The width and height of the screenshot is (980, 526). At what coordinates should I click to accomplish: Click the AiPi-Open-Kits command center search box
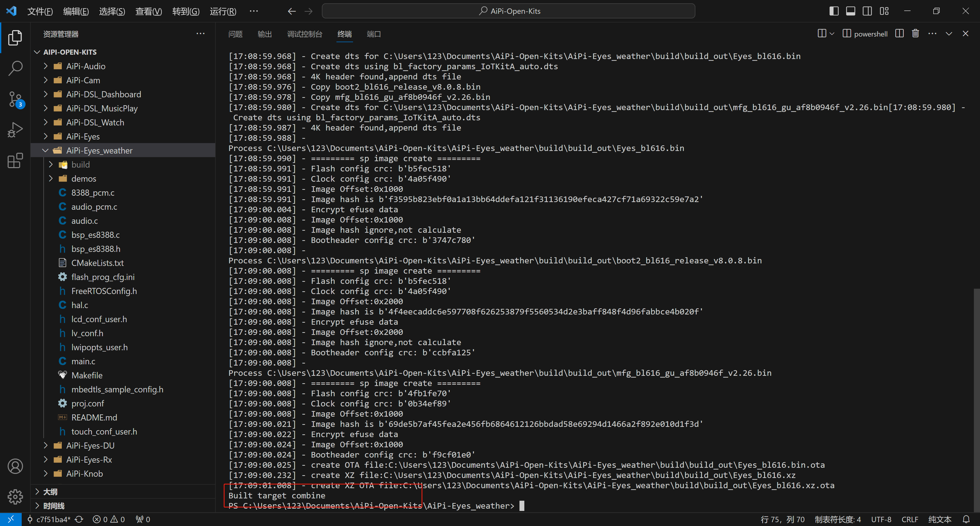pyautogui.click(x=508, y=11)
